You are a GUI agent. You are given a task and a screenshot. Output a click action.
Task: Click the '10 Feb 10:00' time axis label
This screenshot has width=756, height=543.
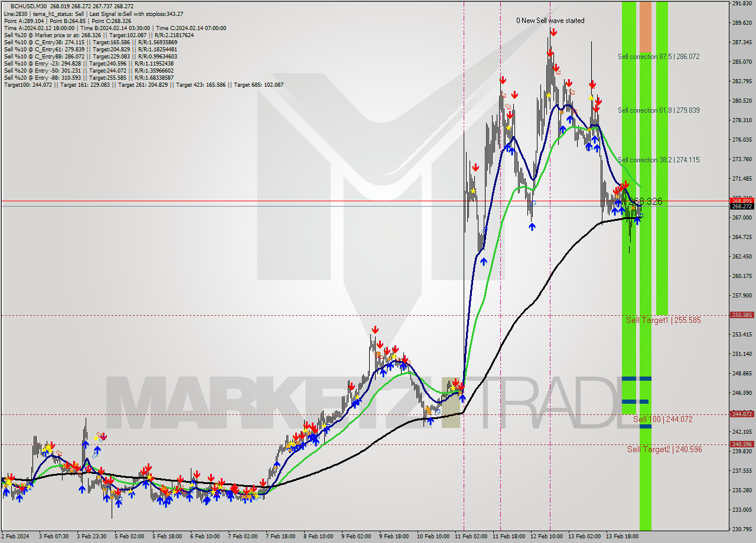[433, 537]
